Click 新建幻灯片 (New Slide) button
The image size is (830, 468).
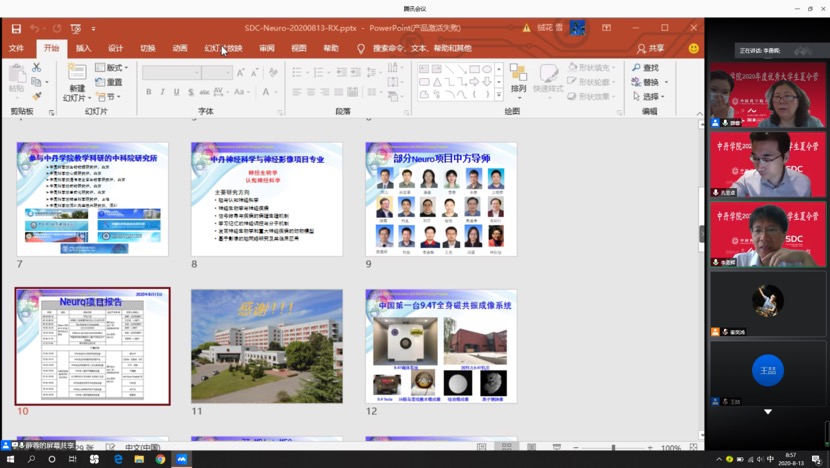77,83
